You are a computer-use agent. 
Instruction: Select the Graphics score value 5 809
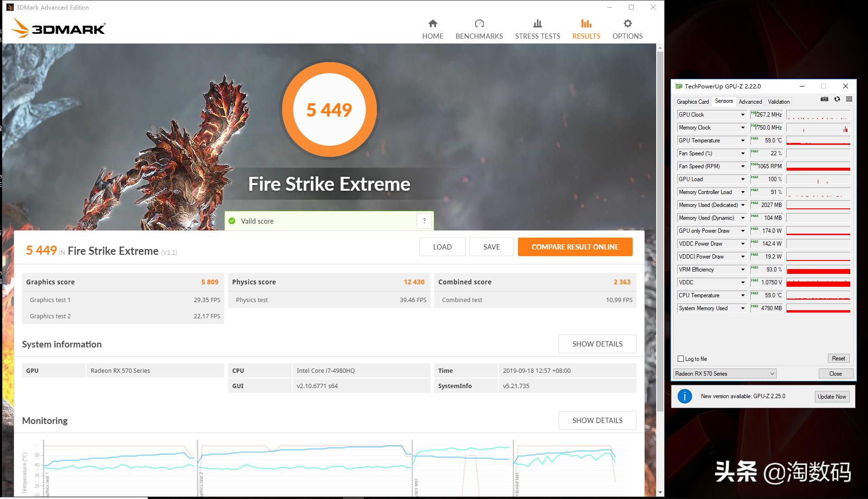209,282
